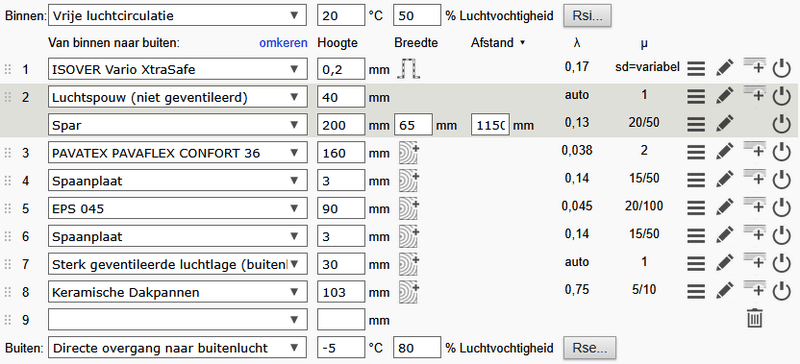Click the Spar Afstand field showing 1150
This screenshot has width=800, height=364.
490,124
